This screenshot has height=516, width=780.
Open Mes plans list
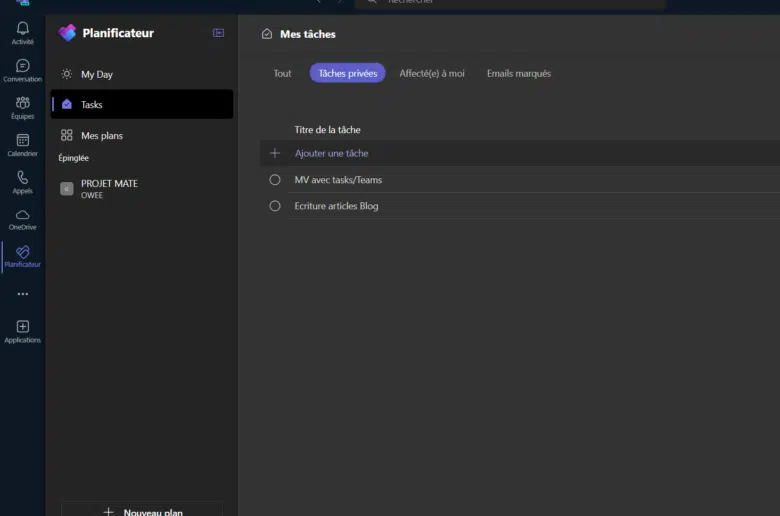tap(101, 135)
